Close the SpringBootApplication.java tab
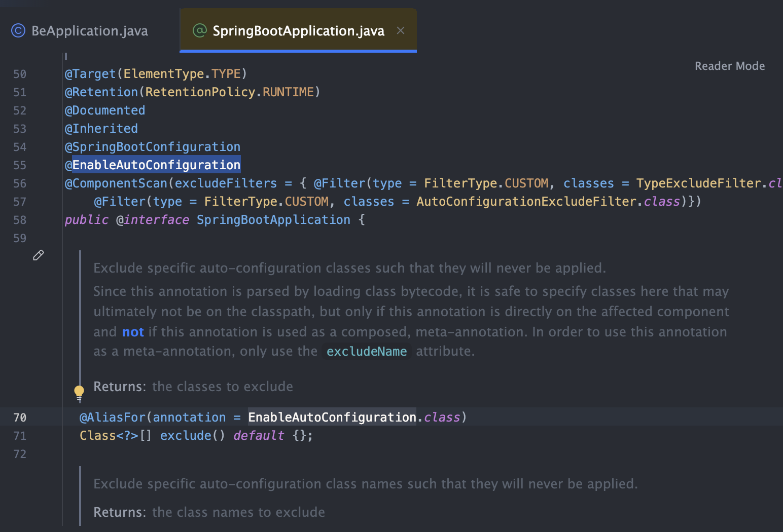The width and height of the screenshot is (783, 532). tap(401, 30)
